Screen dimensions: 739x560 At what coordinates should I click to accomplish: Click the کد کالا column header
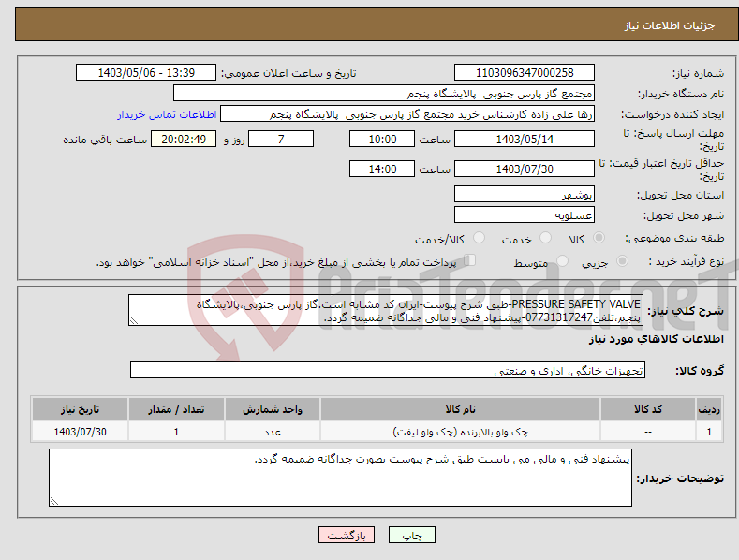(x=648, y=409)
